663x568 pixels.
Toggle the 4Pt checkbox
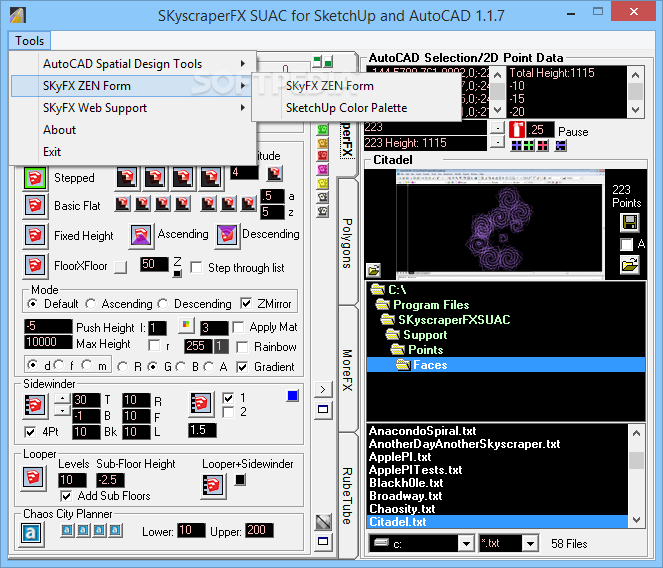[30, 432]
